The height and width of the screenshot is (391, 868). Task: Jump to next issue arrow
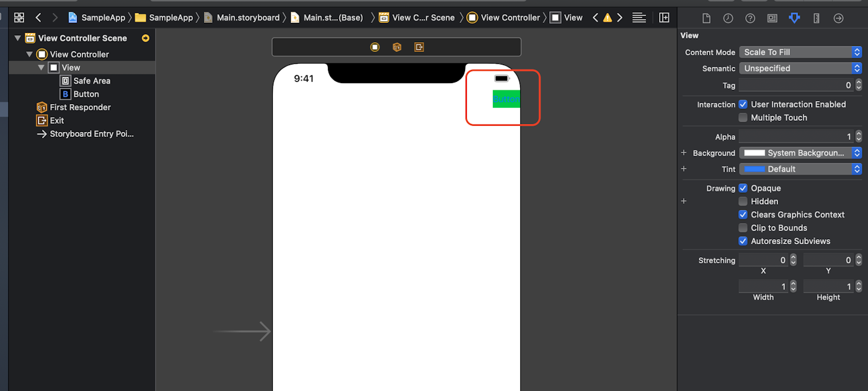[x=619, y=17]
